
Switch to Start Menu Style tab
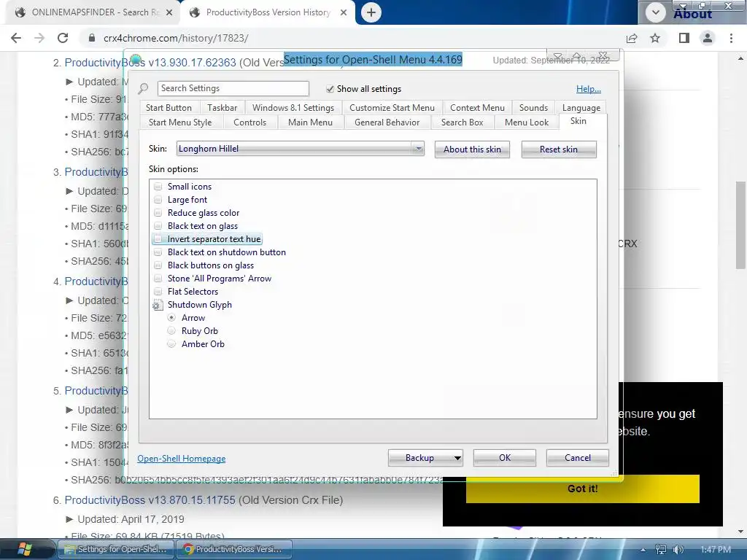click(x=180, y=122)
